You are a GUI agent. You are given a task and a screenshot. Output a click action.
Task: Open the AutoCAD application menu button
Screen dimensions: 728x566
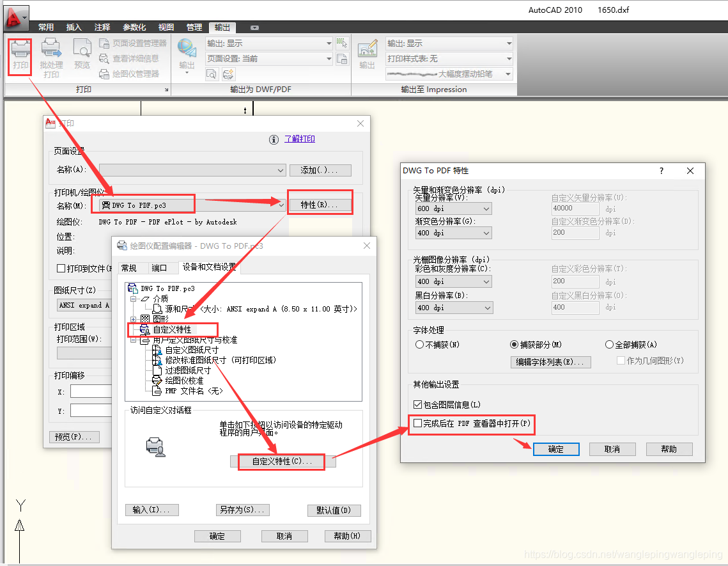click(x=16, y=17)
